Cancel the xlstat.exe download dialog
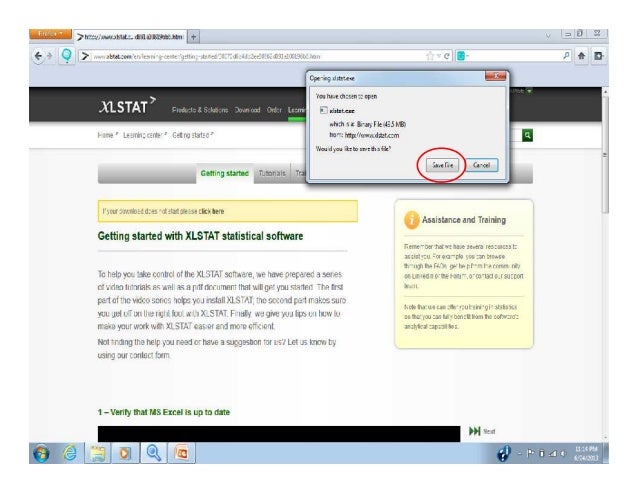The width and height of the screenshot is (638, 493). coord(481,165)
